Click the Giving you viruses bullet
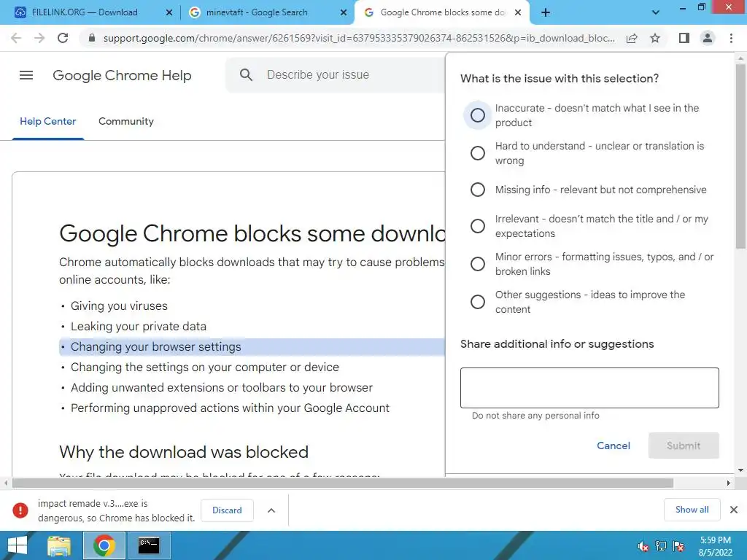Viewport: 747px width, 560px height. (119, 306)
